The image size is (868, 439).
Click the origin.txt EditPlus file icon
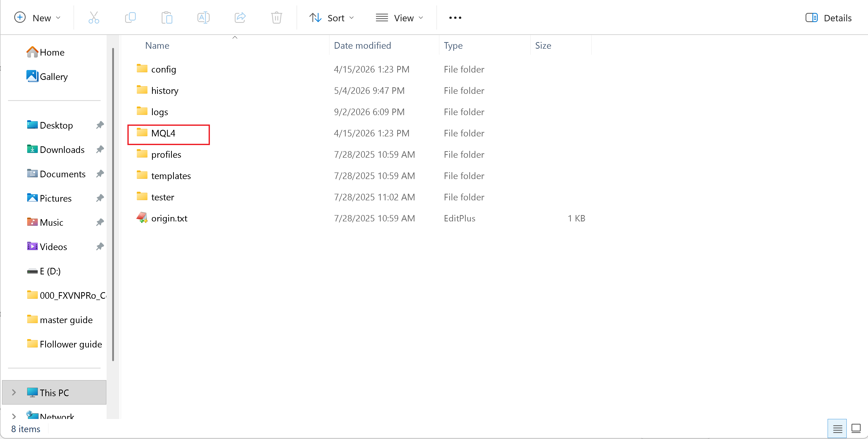click(x=142, y=218)
